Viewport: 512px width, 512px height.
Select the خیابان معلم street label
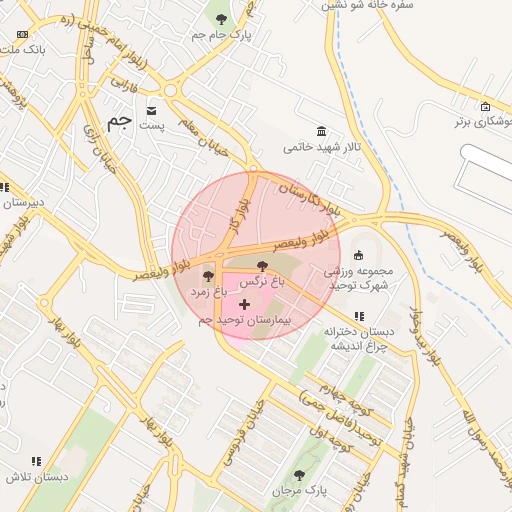pyautogui.click(x=203, y=137)
